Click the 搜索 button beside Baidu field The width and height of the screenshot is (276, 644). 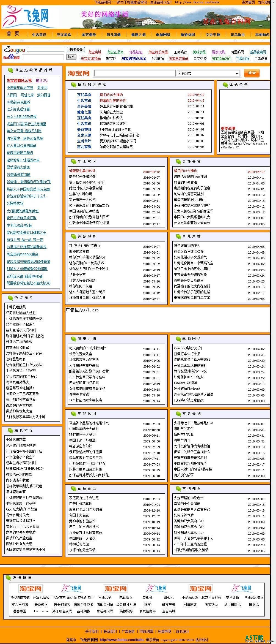[x=71, y=57]
